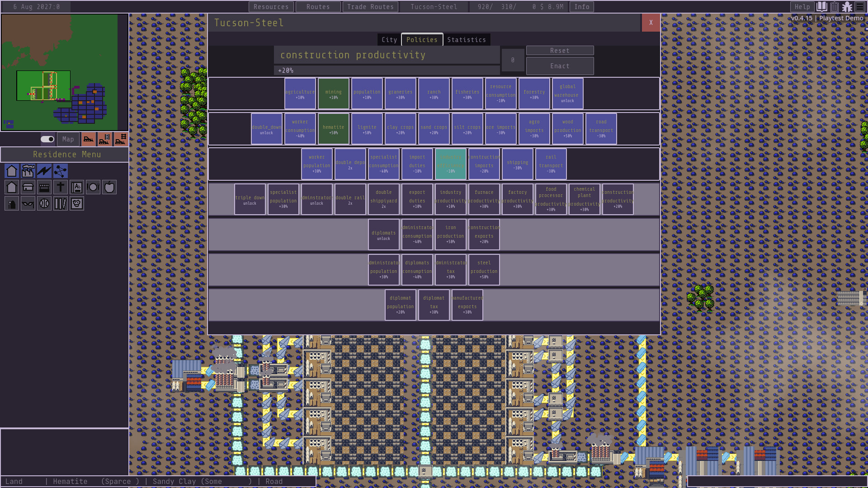The height and width of the screenshot is (488, 868).
Task: Open the Trade Routes menu at the top
Action: point(370,6)
